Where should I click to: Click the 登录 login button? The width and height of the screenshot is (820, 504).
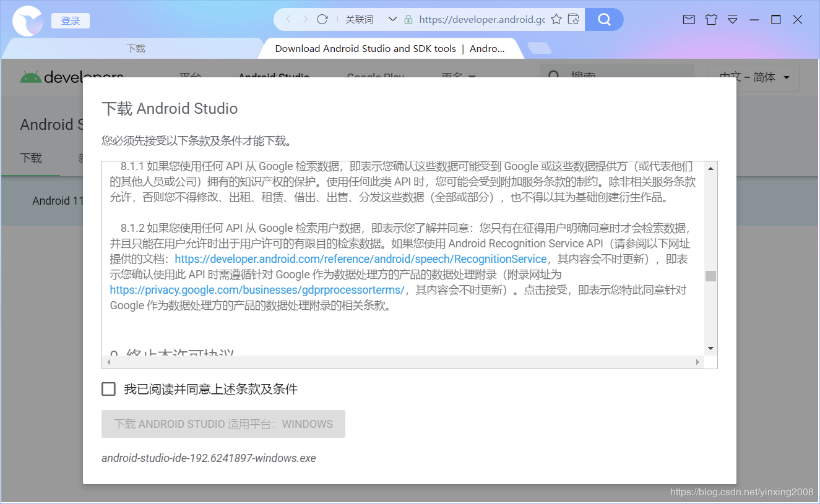71,20
